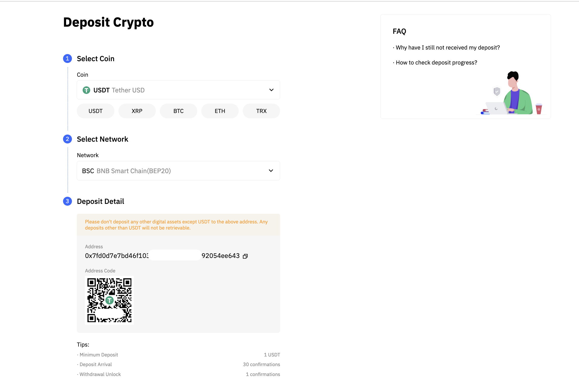The width and height of the screenshot is (579, 392).
Task: Select the XRP quick coin chip
Action: pyautogui.click(x=137, y=111)
